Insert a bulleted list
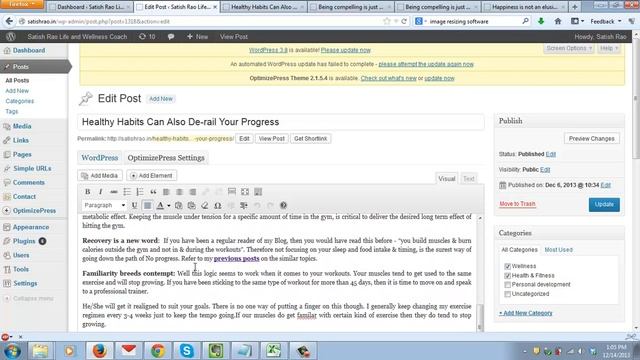The width and height of the screenshot is (640, 360). point(127,192)
